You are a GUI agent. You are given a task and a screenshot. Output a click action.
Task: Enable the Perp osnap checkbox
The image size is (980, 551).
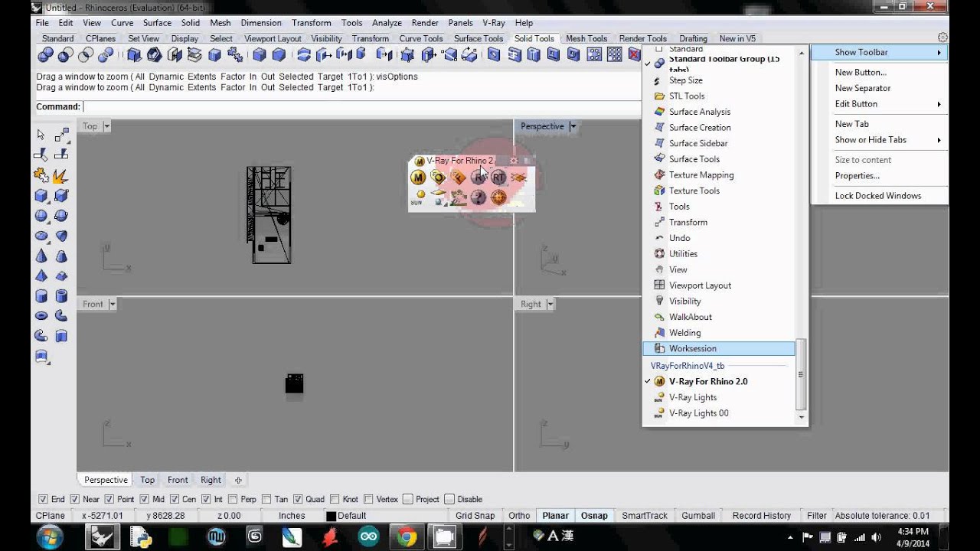tap(233, 499)
